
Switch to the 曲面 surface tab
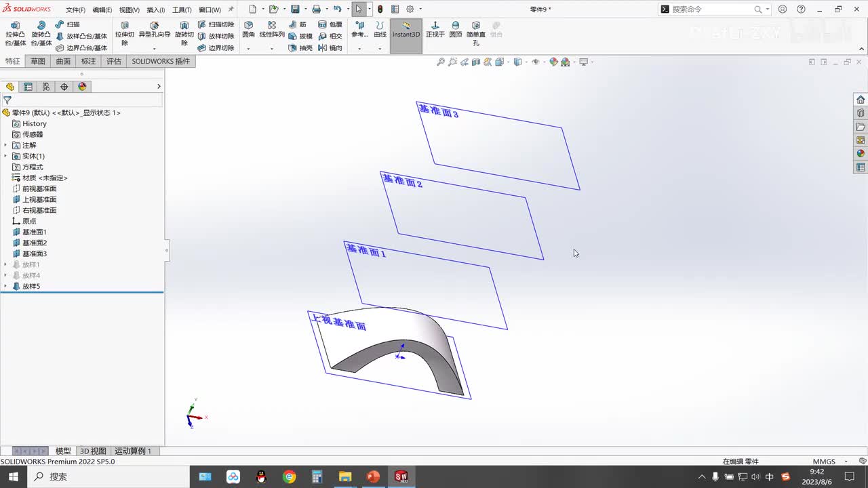pos(63,61)
